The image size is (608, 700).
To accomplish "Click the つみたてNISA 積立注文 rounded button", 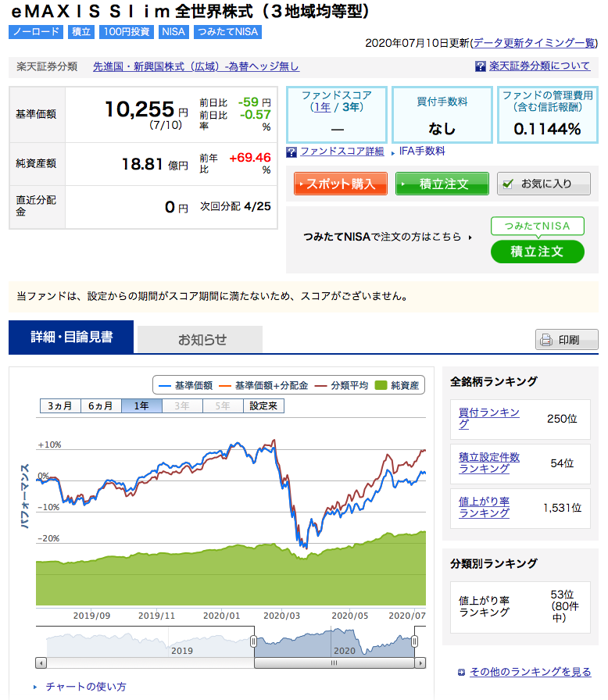I will (538, 252).
